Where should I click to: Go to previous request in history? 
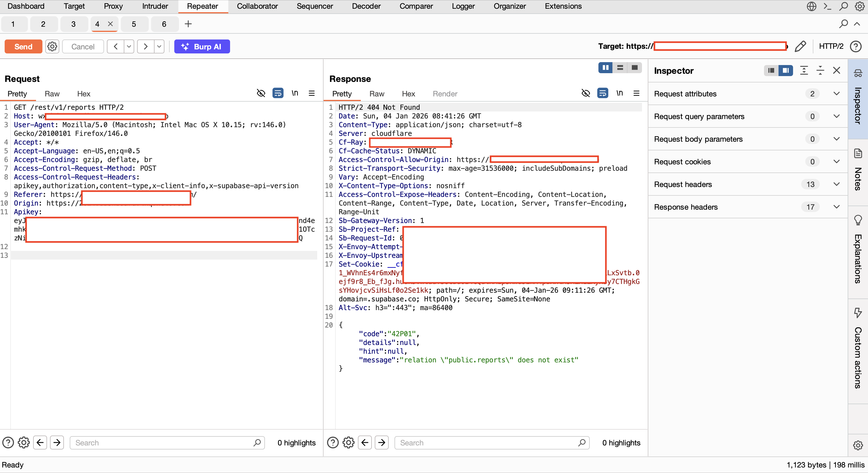[x=116, y=46]
